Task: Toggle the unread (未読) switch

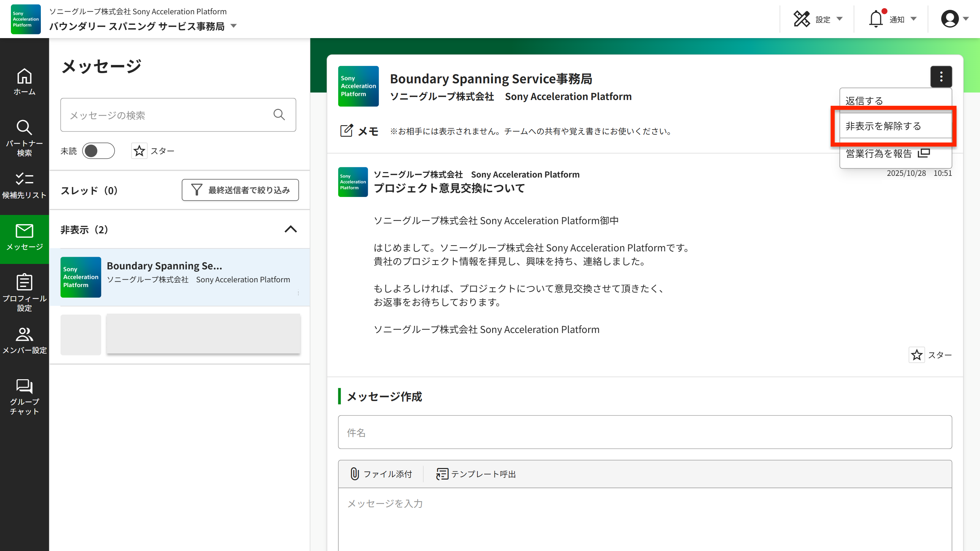Action: click(99, 151)
